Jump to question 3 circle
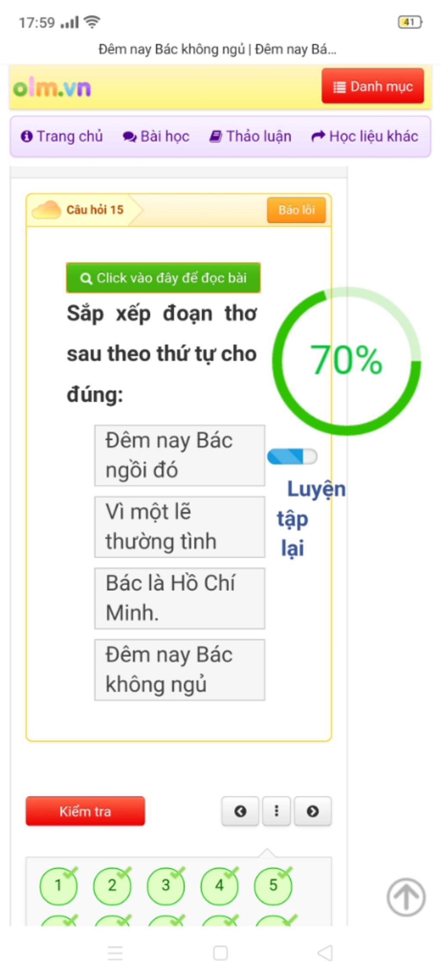Image resolution: width=441 pixels, height=980 pixels. [x=166, y=886]
